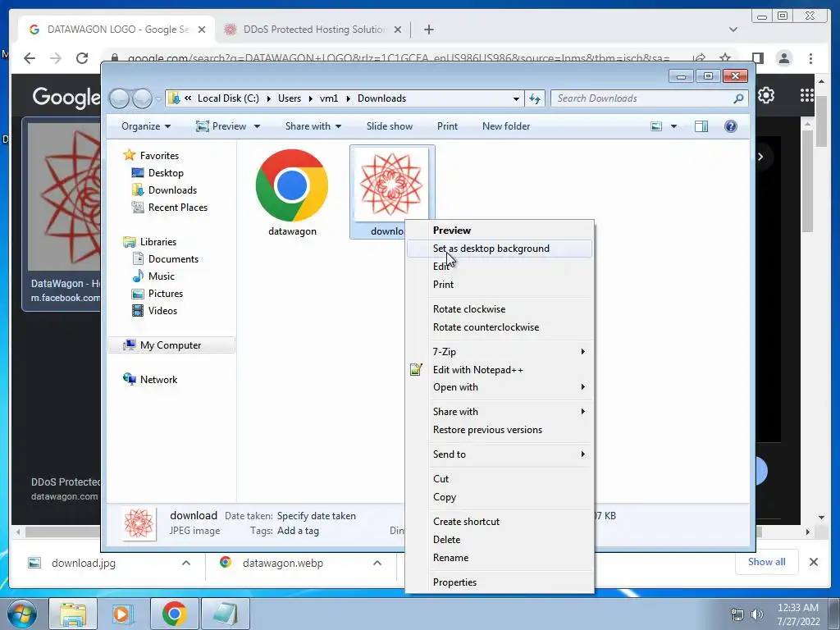
Task: Click the Explorer back button
Action: (119, 98)
